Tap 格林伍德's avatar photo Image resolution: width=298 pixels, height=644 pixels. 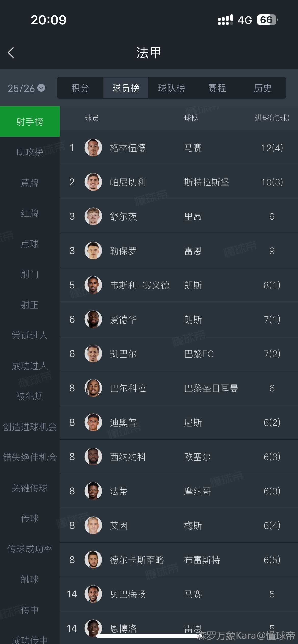click(93, 148)
